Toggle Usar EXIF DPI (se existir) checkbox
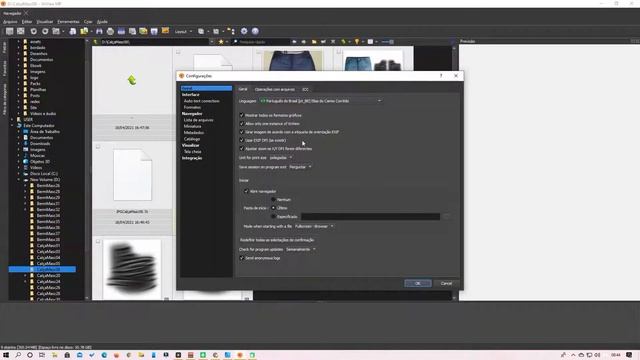The width and height of the screenshot is (640, 360). coord(242,140)
